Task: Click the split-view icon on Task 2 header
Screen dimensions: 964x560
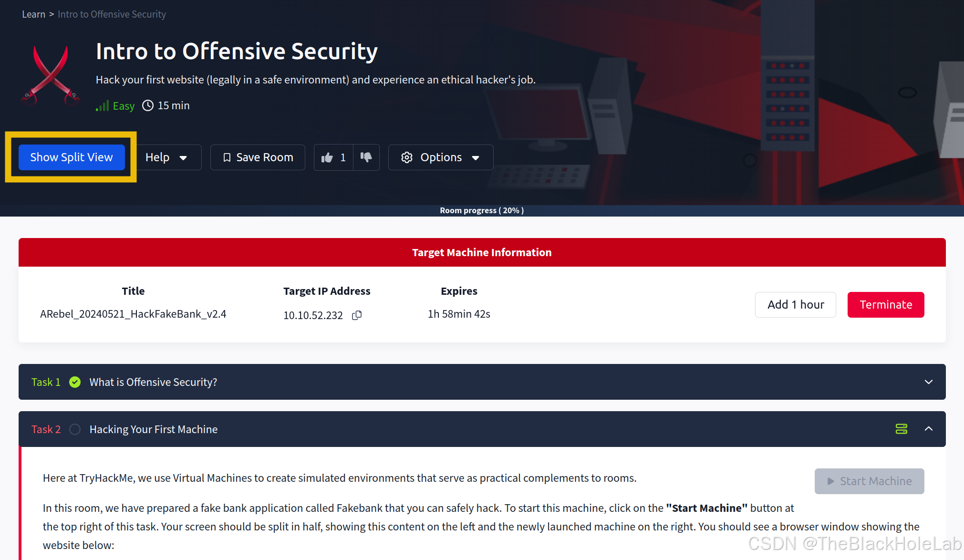Action: coord(902,429)
